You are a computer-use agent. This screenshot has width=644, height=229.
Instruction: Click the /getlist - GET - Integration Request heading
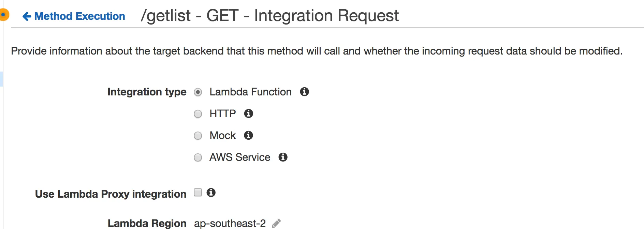(269, 16)
